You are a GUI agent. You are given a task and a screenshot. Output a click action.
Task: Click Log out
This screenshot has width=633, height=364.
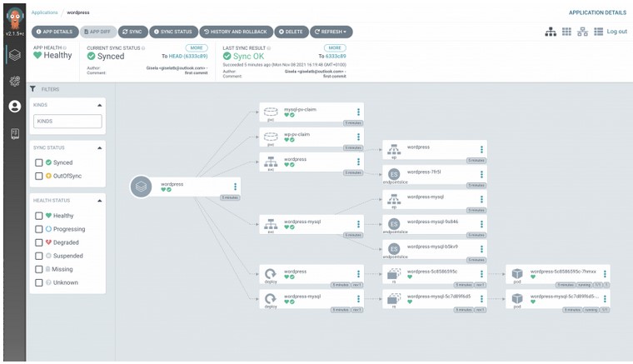click(x=617, y=32)
